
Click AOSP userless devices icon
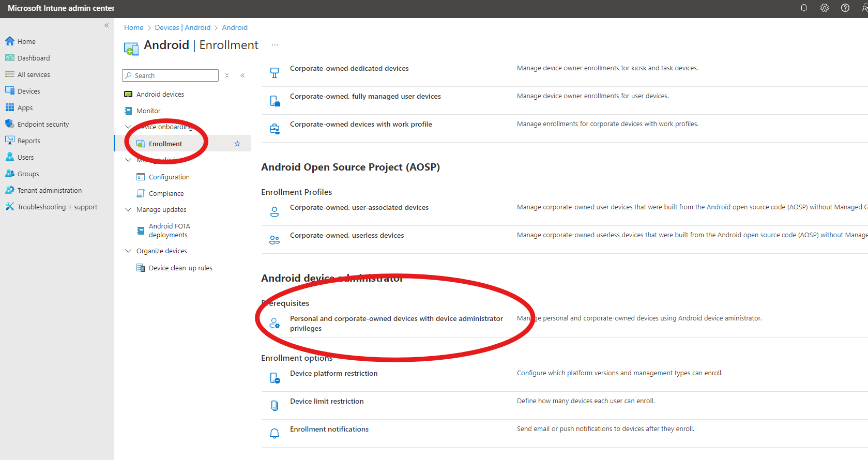[x=275, y=240]
